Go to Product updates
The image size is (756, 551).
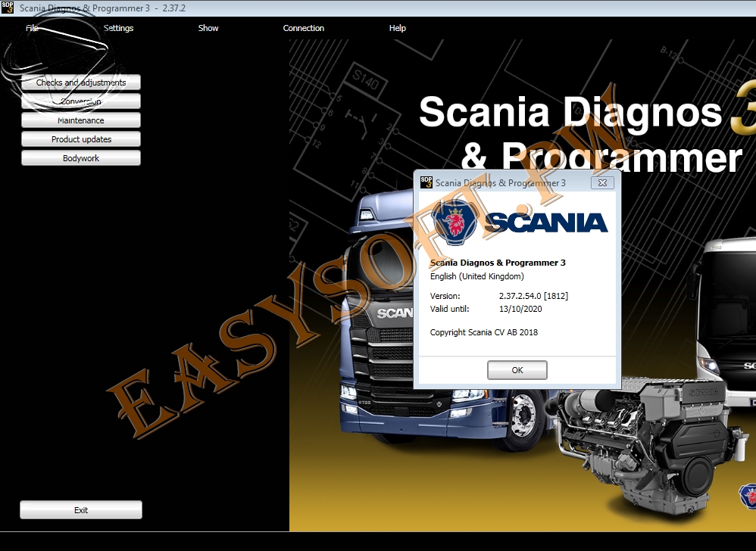tap(81, 139)
